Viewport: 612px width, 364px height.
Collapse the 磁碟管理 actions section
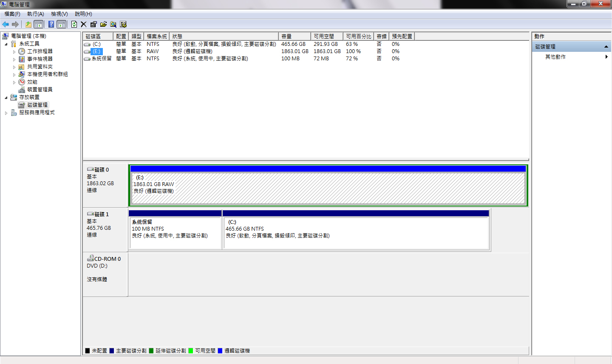pyautogui.click(x=606, y=47)
